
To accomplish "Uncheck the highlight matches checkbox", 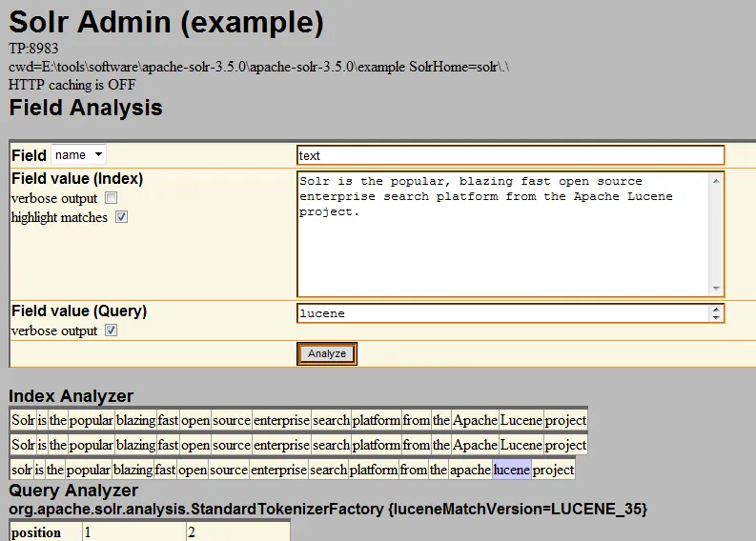I will coord(121,217).
